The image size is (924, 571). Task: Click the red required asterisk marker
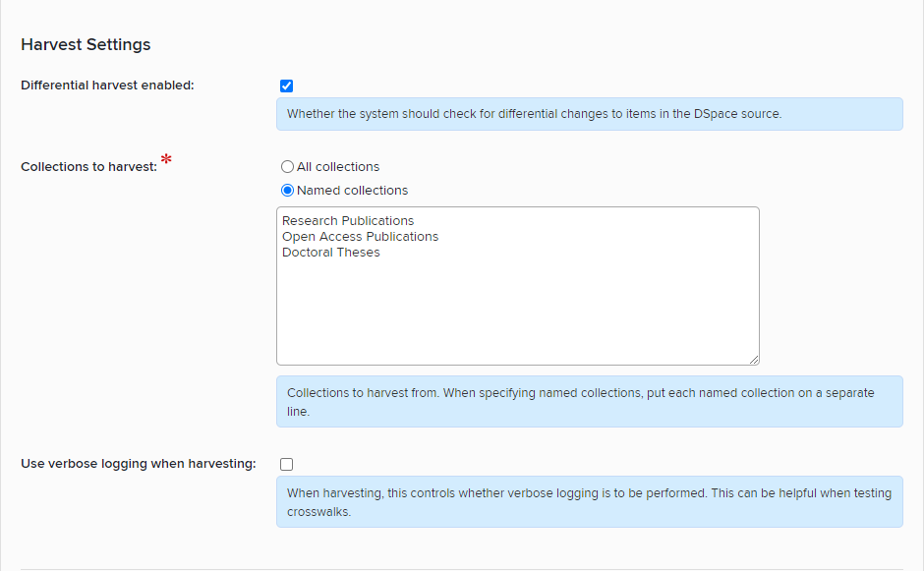(x=166, y=160)
